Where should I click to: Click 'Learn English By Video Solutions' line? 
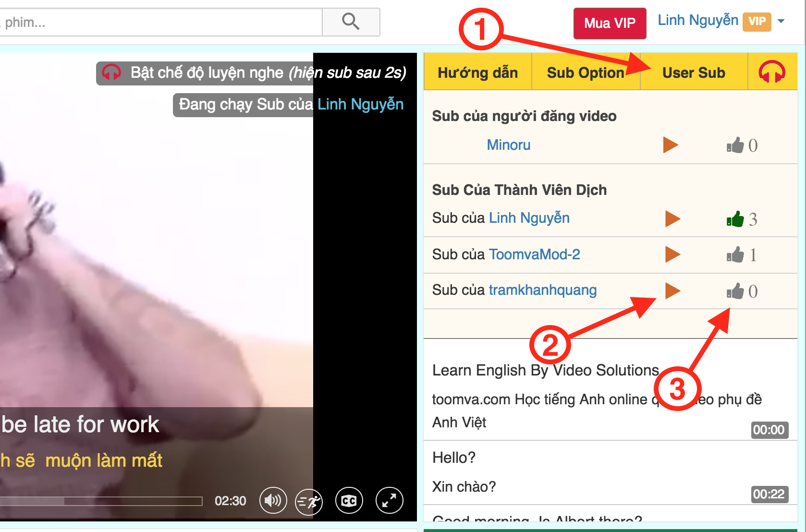[x=546, y=370]
